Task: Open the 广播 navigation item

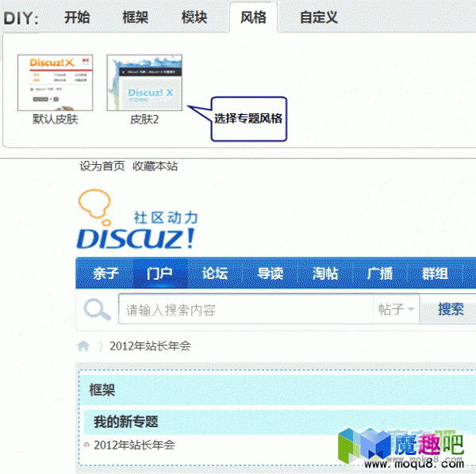Action: [380, 273]
